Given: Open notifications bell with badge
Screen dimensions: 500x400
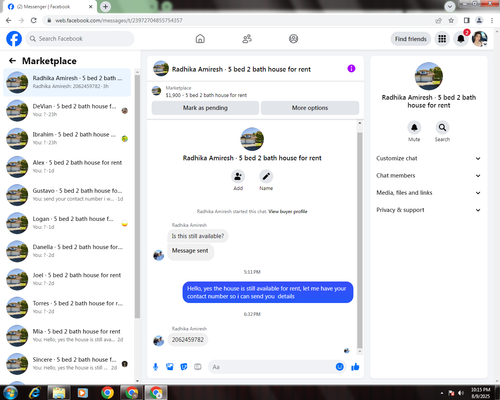Looking at the screenshot, I should tap(461, 39).
